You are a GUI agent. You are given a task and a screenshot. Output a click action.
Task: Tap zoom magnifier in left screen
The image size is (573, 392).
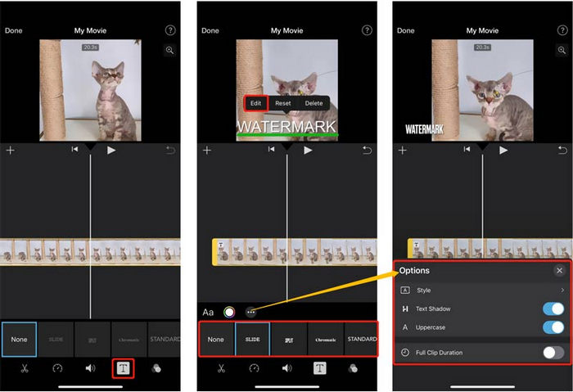(x=170, y=50)
